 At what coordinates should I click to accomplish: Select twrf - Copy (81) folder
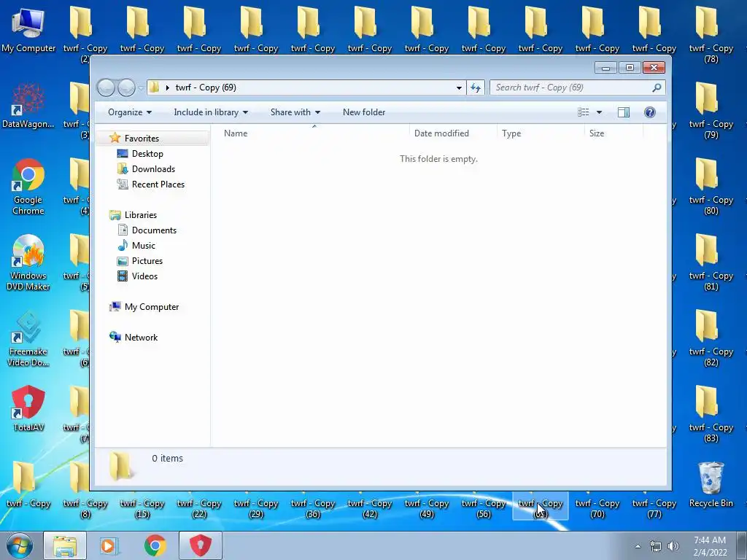point(711,262)
